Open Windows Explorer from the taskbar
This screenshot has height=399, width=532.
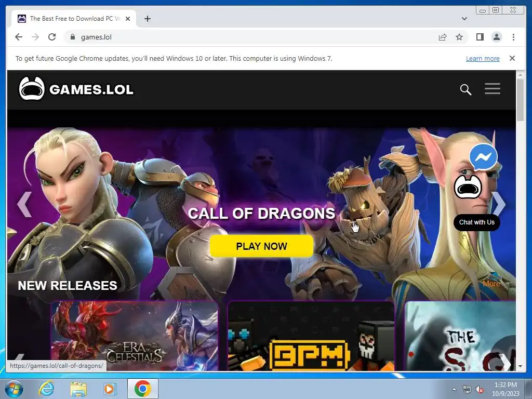pyautogui.click(x=78, y=389)
